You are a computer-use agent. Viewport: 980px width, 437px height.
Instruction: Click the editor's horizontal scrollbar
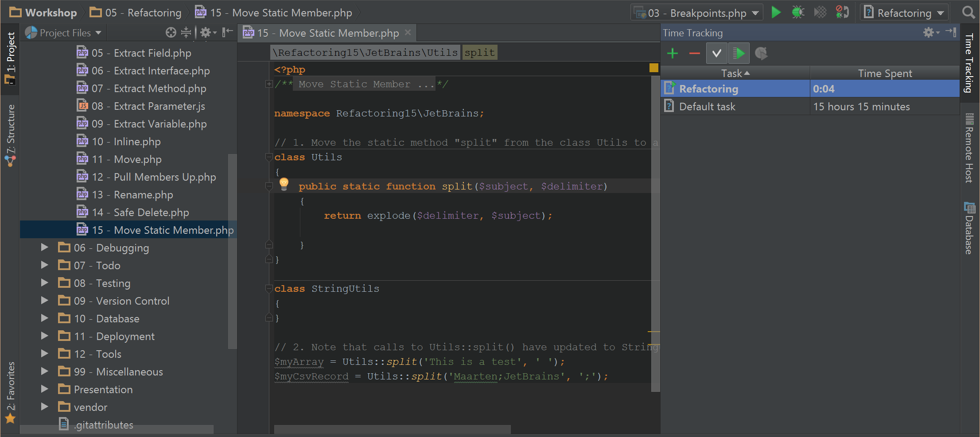392,429
